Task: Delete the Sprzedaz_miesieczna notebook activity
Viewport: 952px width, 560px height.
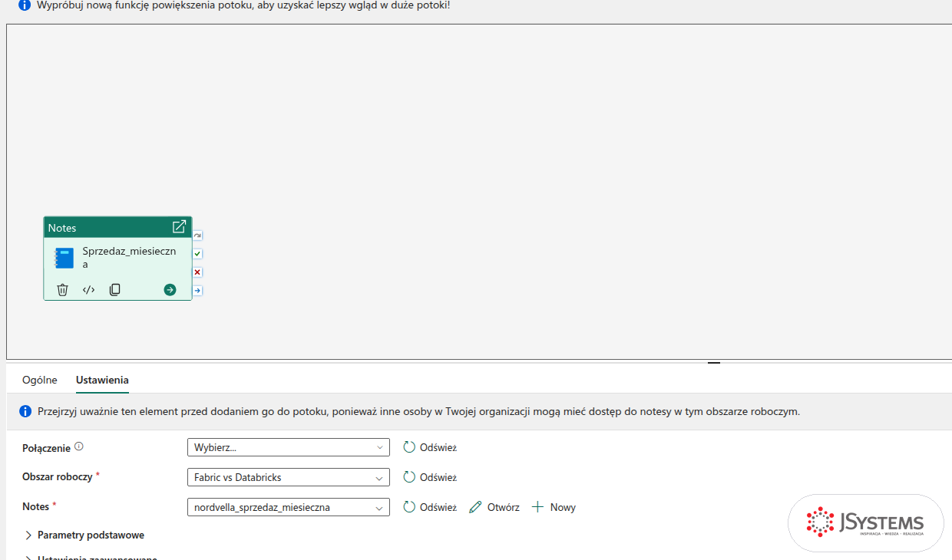Action: click(x=63, y=290)
